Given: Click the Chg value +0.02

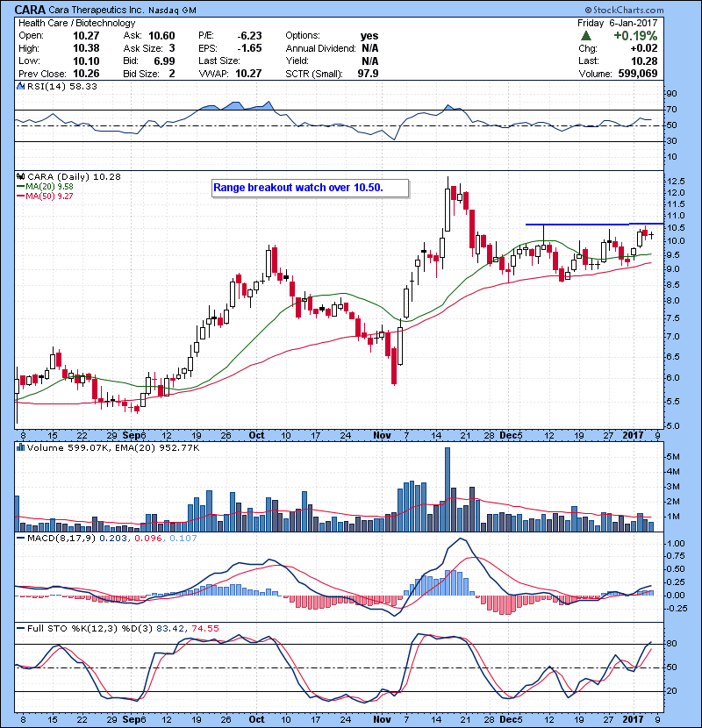Looking at the screenshot, I should pyautogui.click(x=644, y=48).
